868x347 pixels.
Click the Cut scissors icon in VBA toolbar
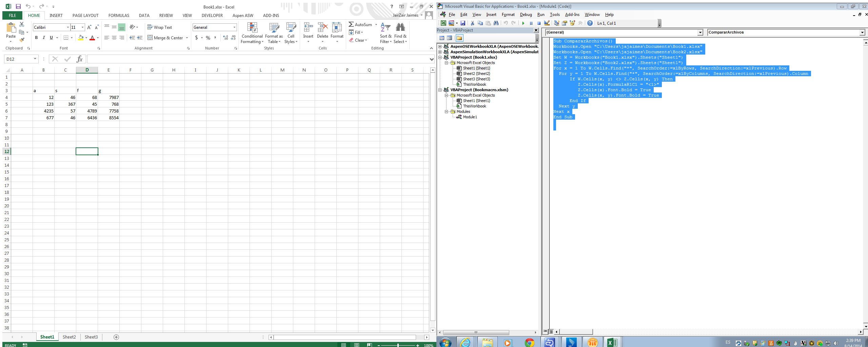[x=472, y=23]
